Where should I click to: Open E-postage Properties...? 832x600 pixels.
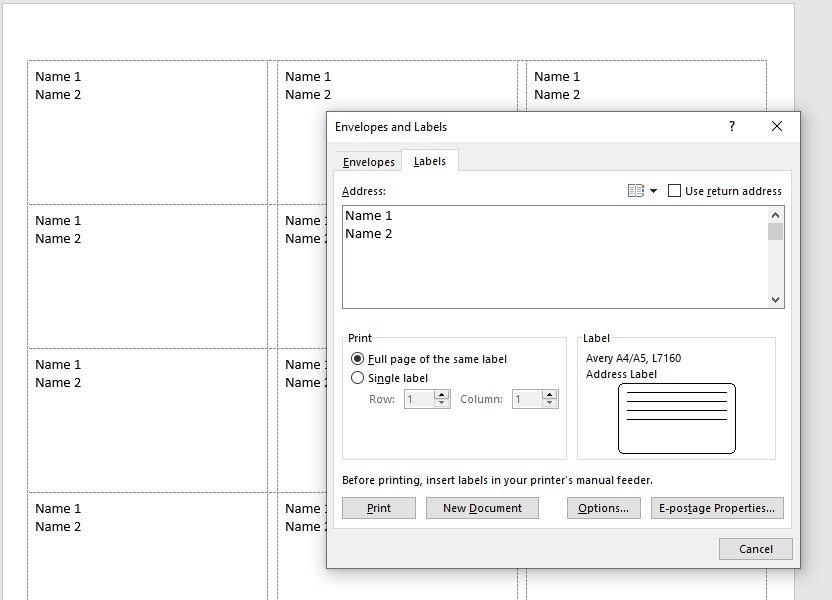tap(717, 508)
